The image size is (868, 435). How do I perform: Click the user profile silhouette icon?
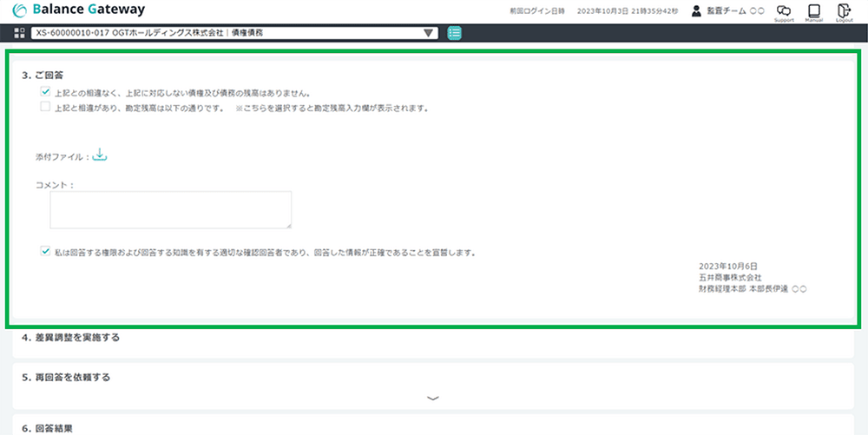pos(696,11)
